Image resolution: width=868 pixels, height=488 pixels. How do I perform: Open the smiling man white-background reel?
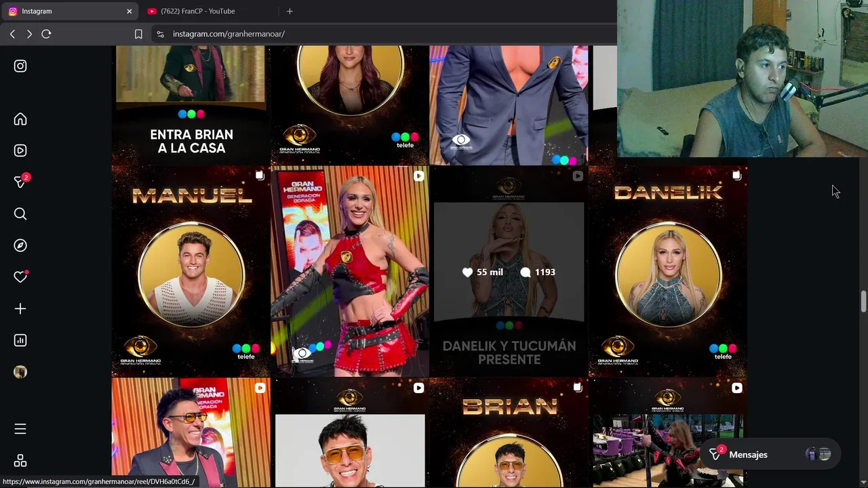point(349,432)
